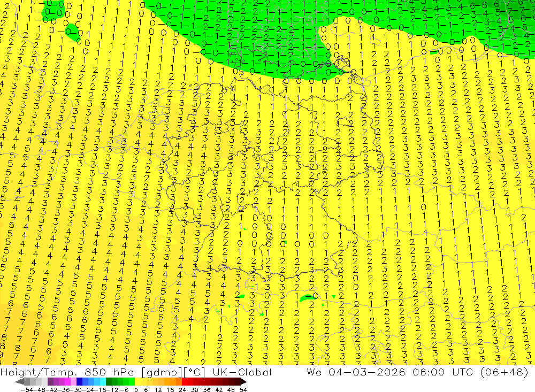Click the 'UK-Global' model name
This screenshot has width=535, height=392.
tap(242, 372)
